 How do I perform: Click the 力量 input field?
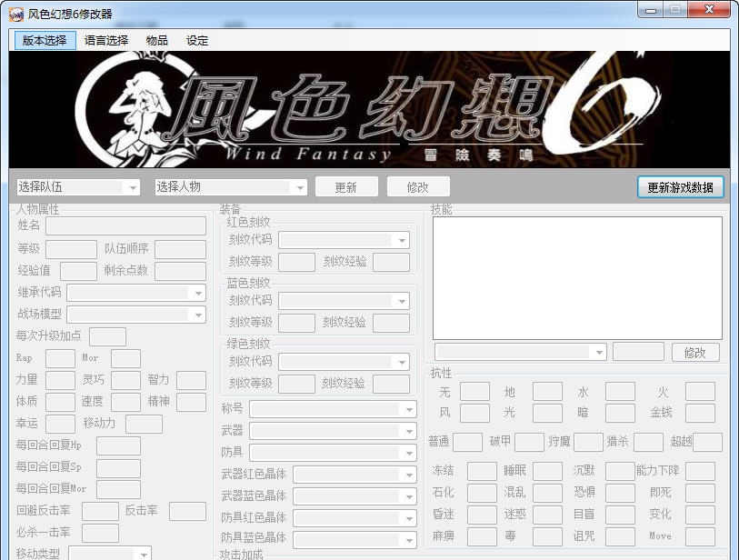click(60, 380)
